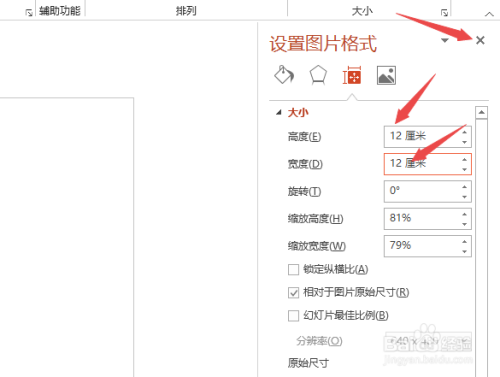Viewport: 500px width, 377px height.
Task: Open the dialog launcher left of 辅助功能
Action: coord(29,13)
